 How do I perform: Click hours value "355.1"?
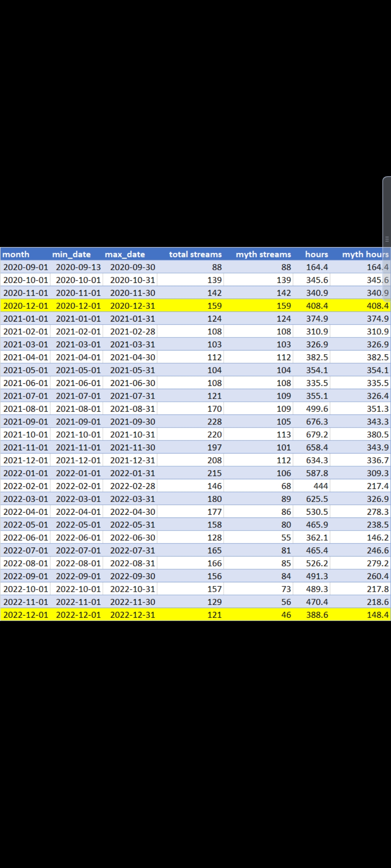click(317, 396)
